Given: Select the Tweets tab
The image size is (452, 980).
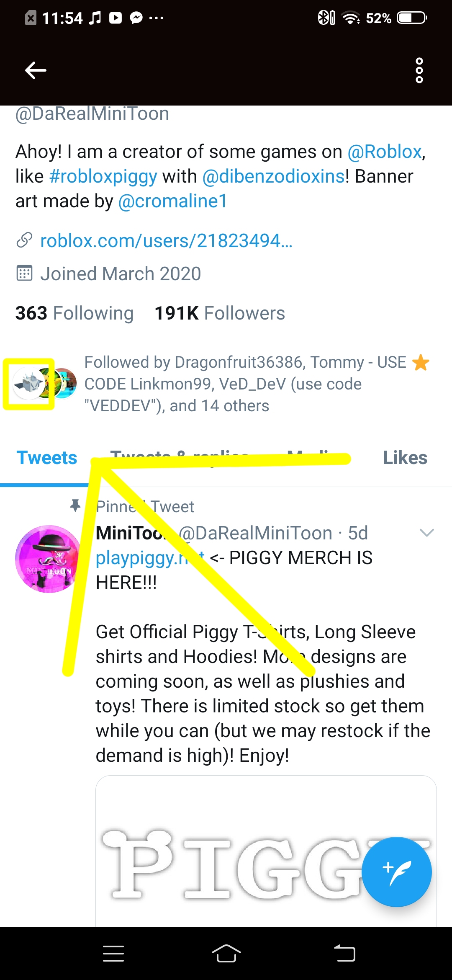Looking at the screenshot, I should tap(47, 458).
